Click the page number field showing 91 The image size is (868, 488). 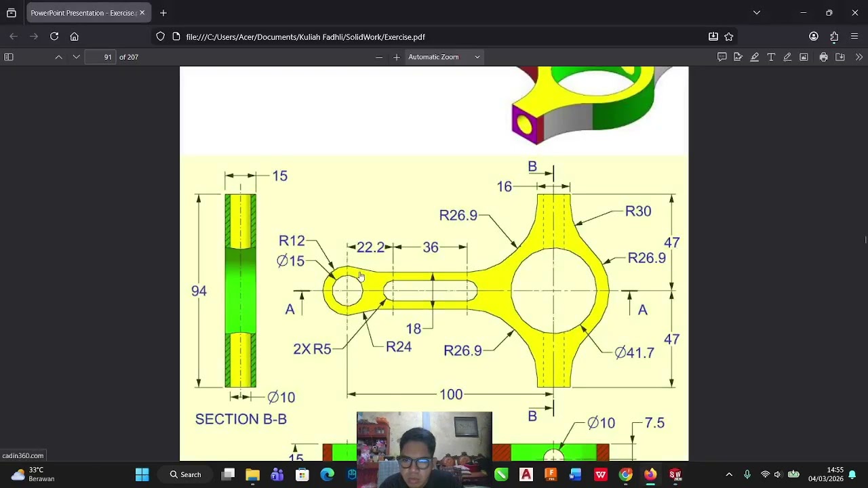[x=100, y=57]
